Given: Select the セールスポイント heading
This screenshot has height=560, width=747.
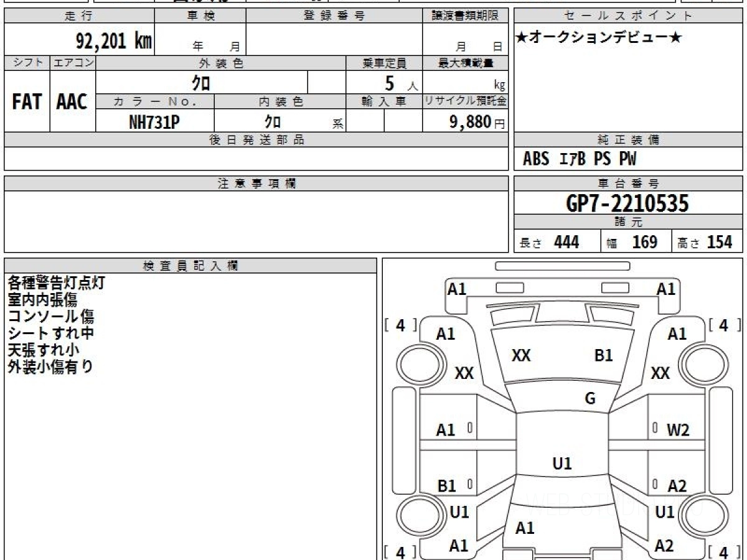Looking at the screenshot, I should (x=629, y=16).
